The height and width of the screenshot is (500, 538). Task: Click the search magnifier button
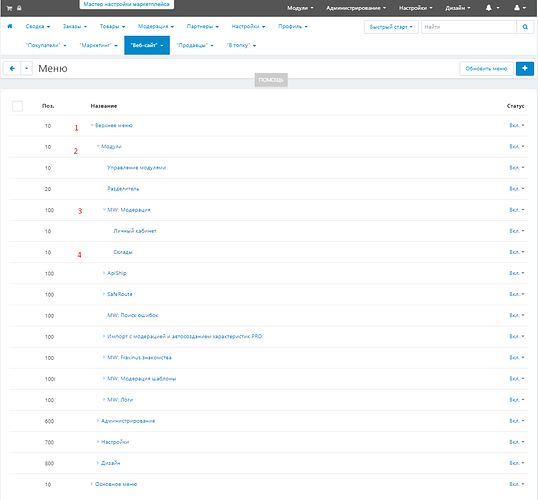(525, 27)
